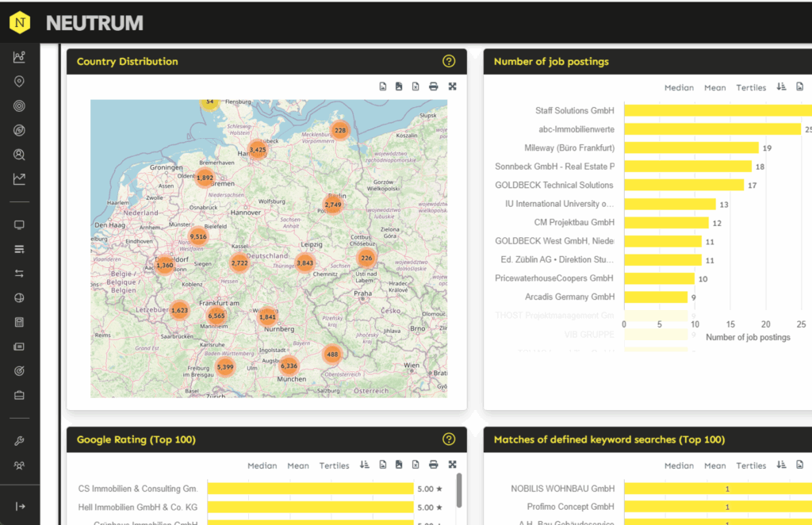This screenshot has height=525, width=812.
Task: Click the Staff Solutions GmbH yellow bar
Action: (x=714, y=110)
